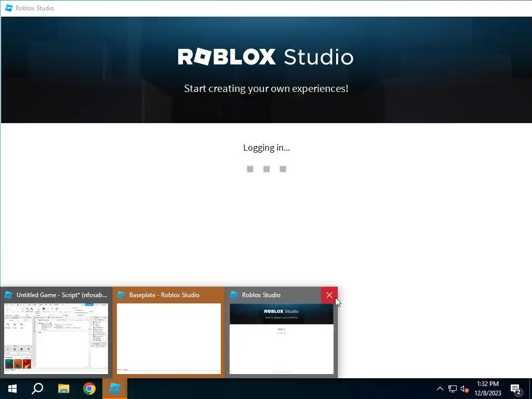This screenshot has height=399, width=532.
Task: Open the Windows Start menu
Action: 12,389
